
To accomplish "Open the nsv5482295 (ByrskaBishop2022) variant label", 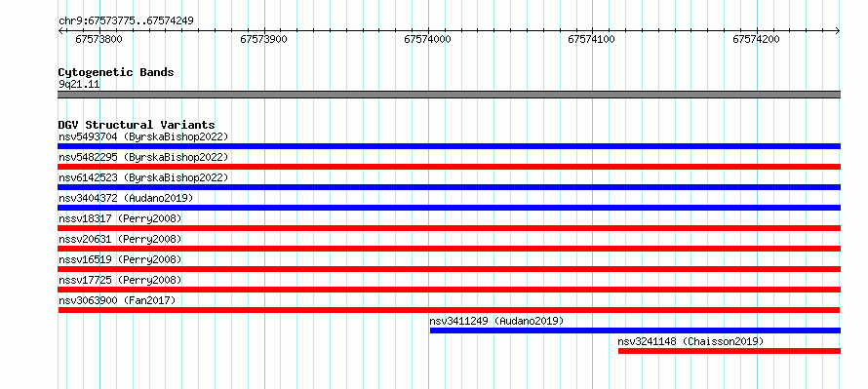I will (143, 157).
